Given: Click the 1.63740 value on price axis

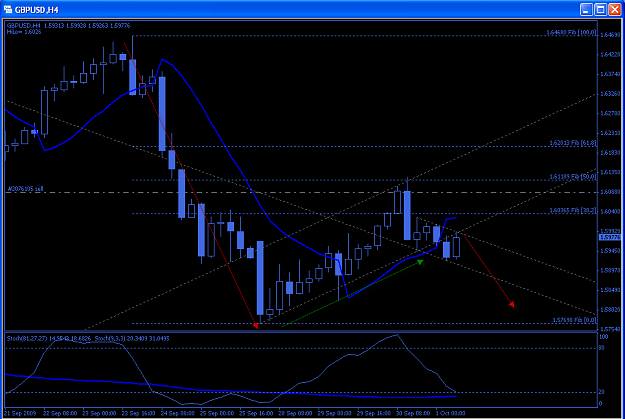Looking at the screenshot, I should [610, 74].
